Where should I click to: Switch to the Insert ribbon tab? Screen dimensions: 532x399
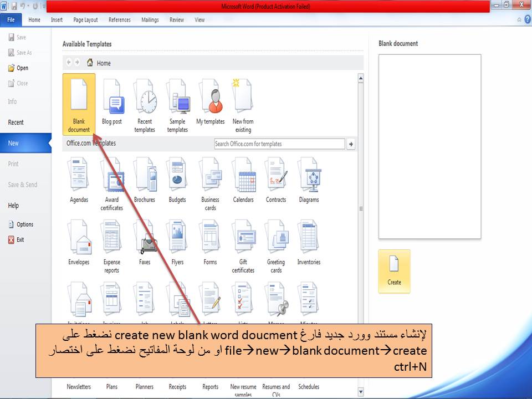pyautogui.click(x=57, y=20)
